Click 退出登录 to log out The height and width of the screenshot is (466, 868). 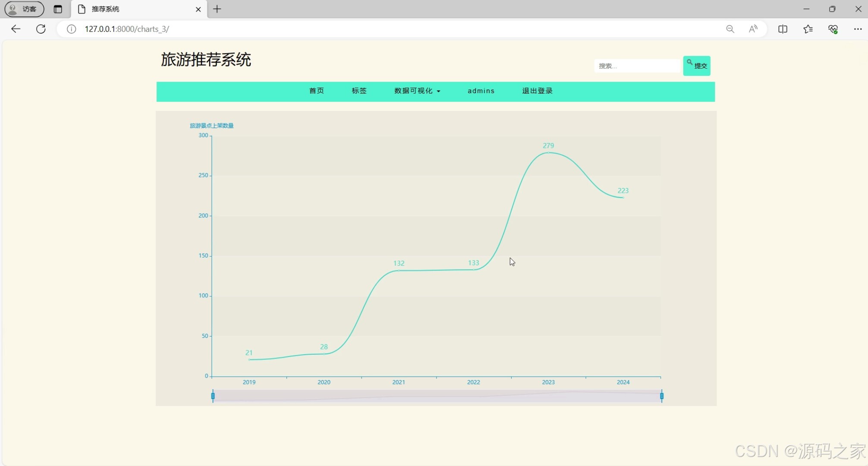pyautogui.click(x=537, y=91)
